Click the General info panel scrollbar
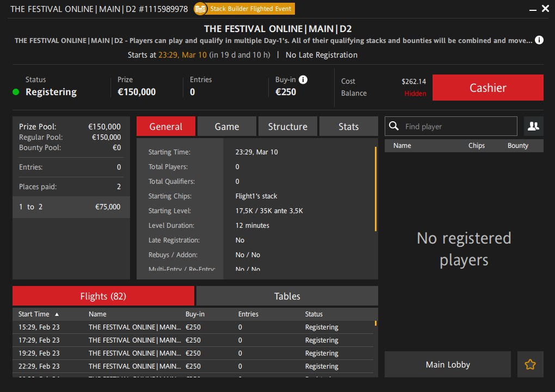The height and width of the screenshot is (392, 555). (x=375, y=189)
